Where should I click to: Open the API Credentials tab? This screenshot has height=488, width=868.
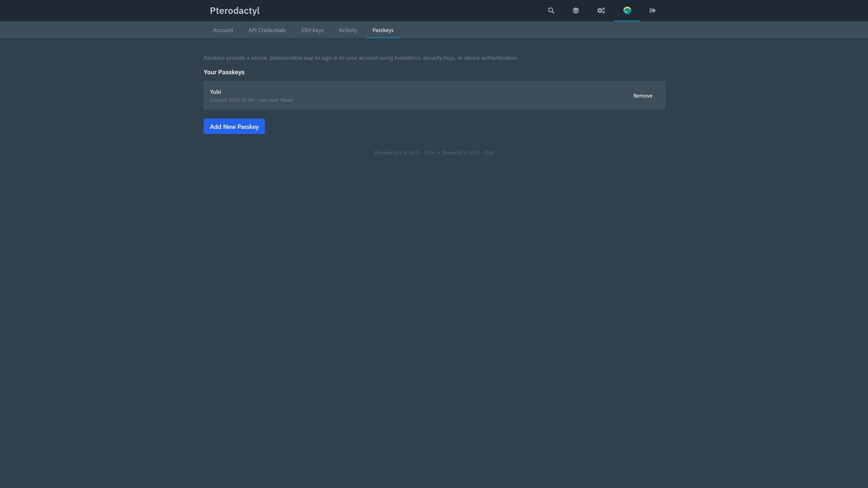coord(267,30)
